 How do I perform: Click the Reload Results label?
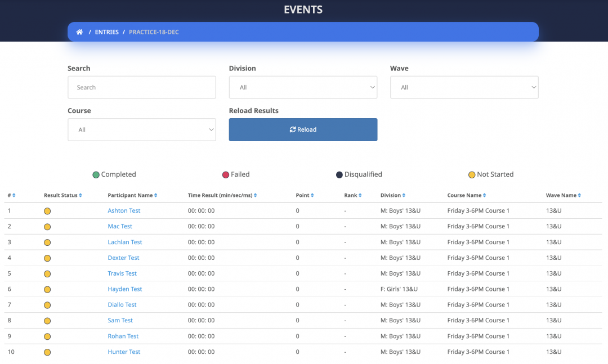[253, 110]
